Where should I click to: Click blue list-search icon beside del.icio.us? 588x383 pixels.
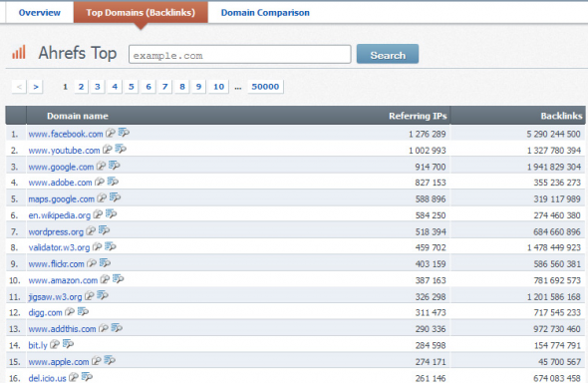coord(87,377)
